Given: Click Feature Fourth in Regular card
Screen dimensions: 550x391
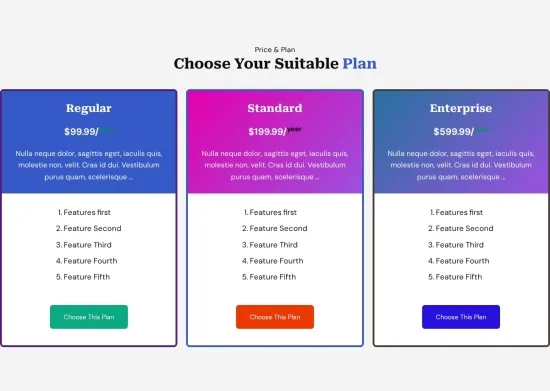Looking at the screenshot, I should point(86,261).
